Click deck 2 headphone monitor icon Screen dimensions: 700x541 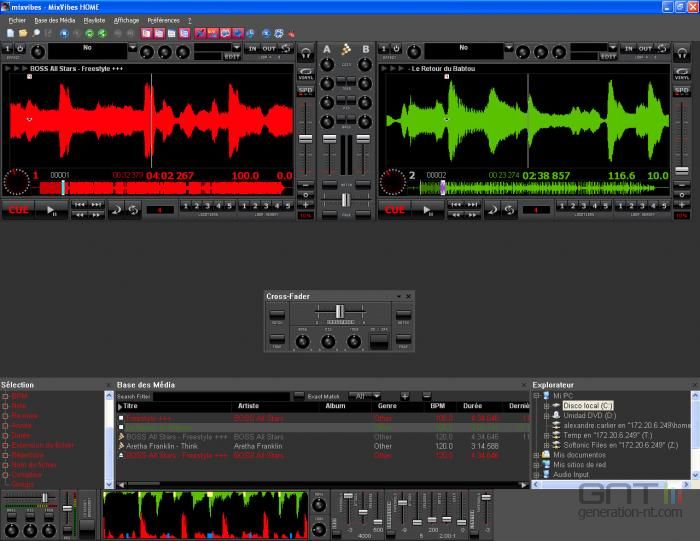[x=682, y=54]
